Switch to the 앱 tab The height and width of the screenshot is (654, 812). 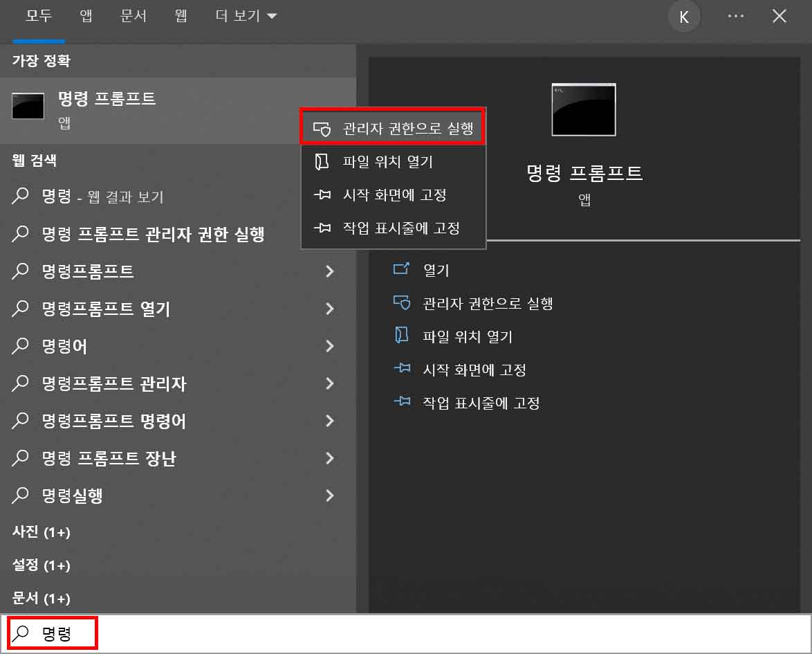85,16
